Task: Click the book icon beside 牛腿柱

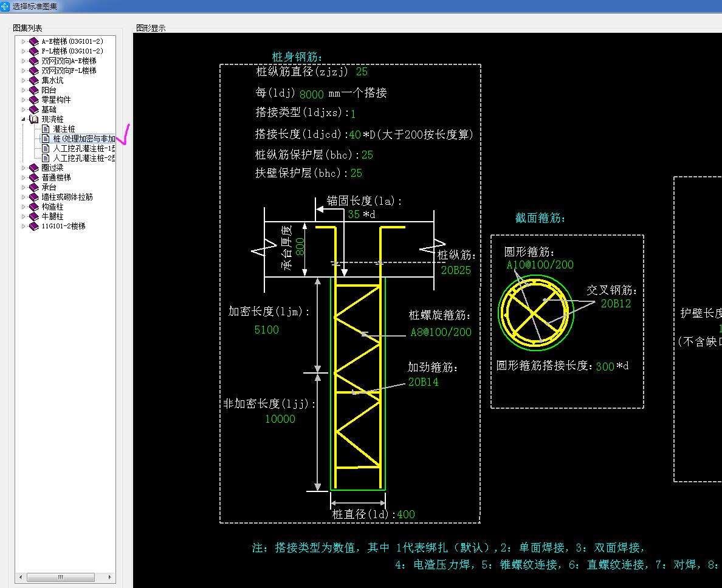Action: point(33,216)
